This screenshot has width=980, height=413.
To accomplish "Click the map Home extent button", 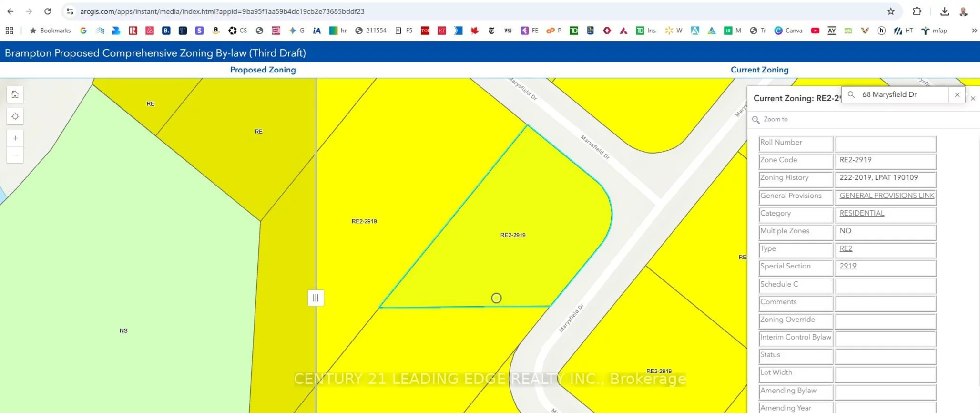I will point(15,94).
